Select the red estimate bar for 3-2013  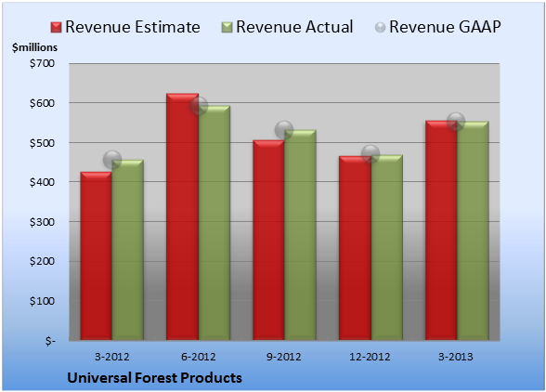[441, 230]
